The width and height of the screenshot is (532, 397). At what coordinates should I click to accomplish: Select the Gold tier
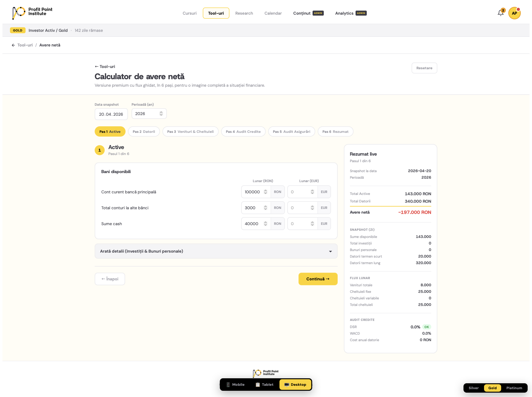[x=492, y=388]
